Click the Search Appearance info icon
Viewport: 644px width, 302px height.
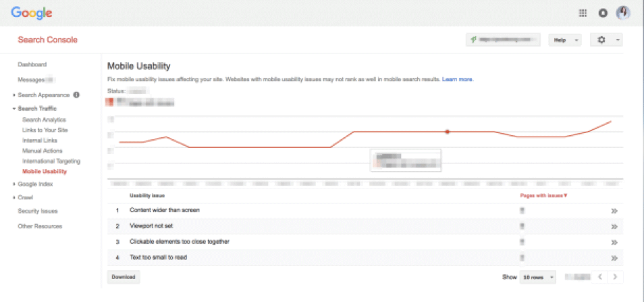[x=76, y=95]
